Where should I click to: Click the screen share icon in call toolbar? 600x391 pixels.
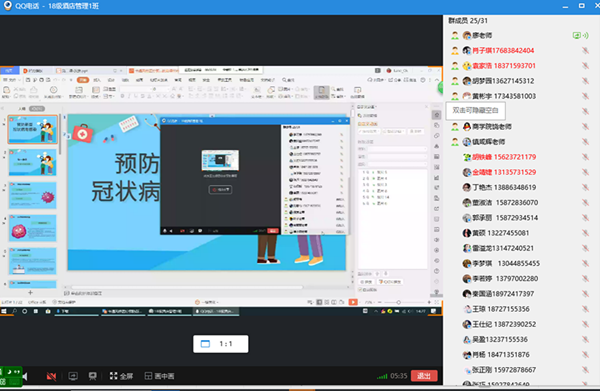pos(73,376)
